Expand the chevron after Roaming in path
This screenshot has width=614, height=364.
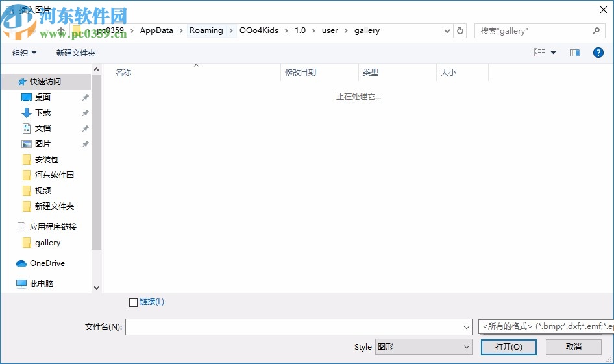231,30
